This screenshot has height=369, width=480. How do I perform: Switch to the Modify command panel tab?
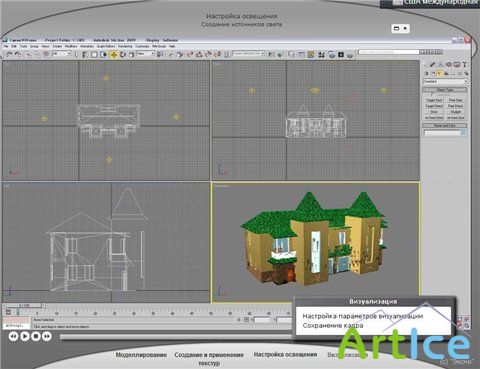(x=432, y=64)
